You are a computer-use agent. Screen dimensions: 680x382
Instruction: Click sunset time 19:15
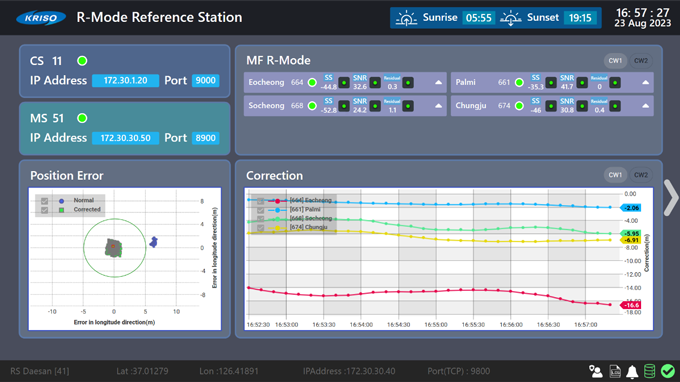coord(580,18)
